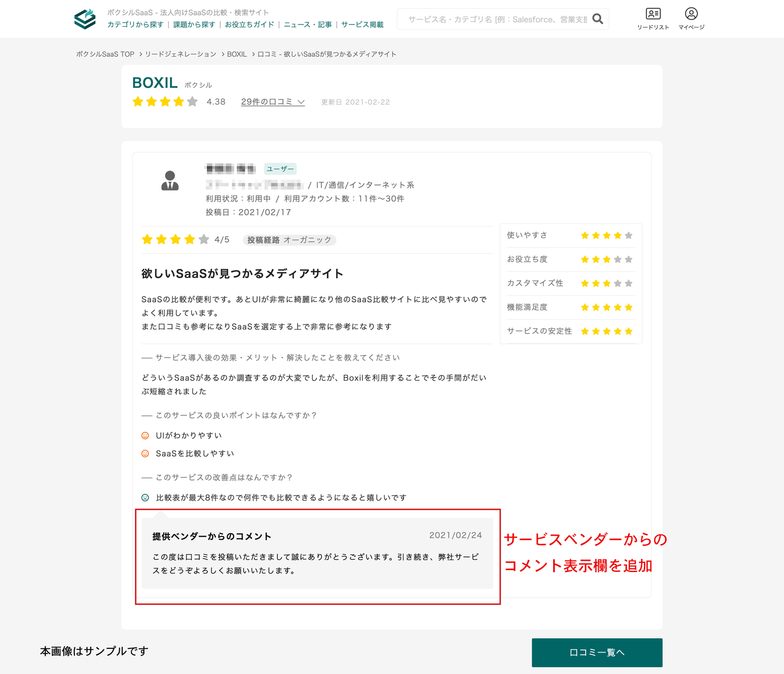This screenshot has width=784, height=674.
Task: Click the vendor comment date 2021/02/24
Action: tap(455, 535)
